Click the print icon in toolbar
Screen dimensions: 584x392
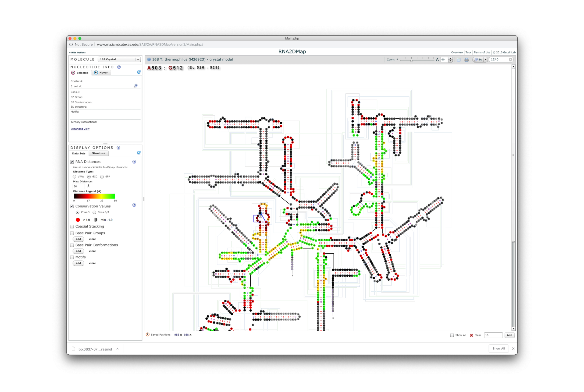pyautogui.click(x=466, y=60)
